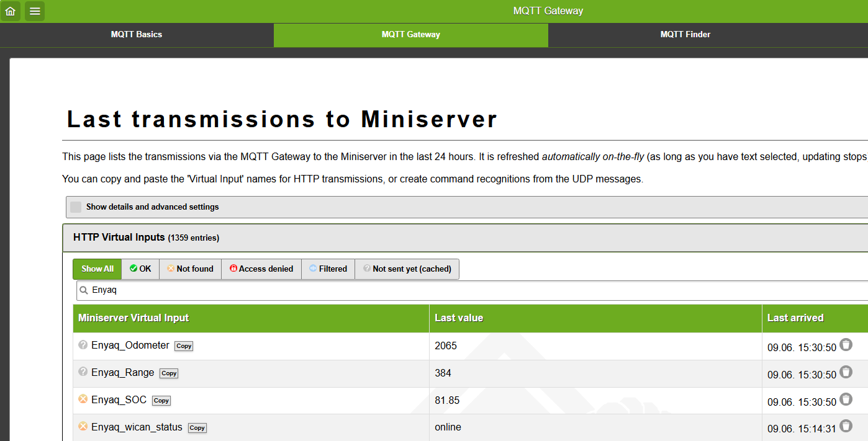Click the Last value column header
The image size is (868, 441).
point(595,318)
